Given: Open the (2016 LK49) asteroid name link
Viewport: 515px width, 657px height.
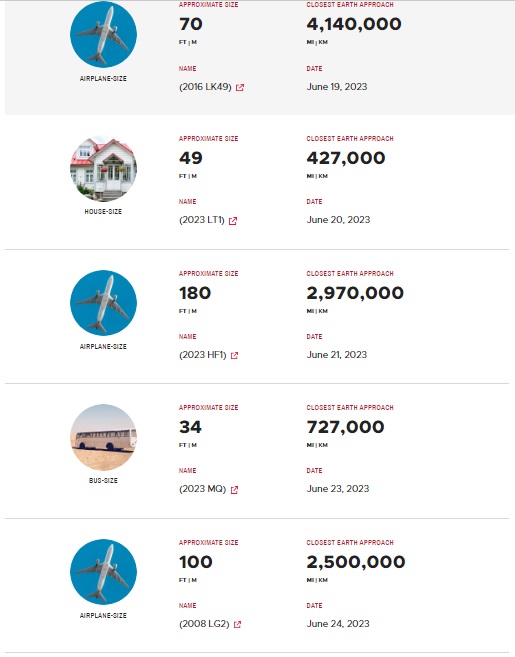Looking at the screenshot, I should click(x=205, y=87).
